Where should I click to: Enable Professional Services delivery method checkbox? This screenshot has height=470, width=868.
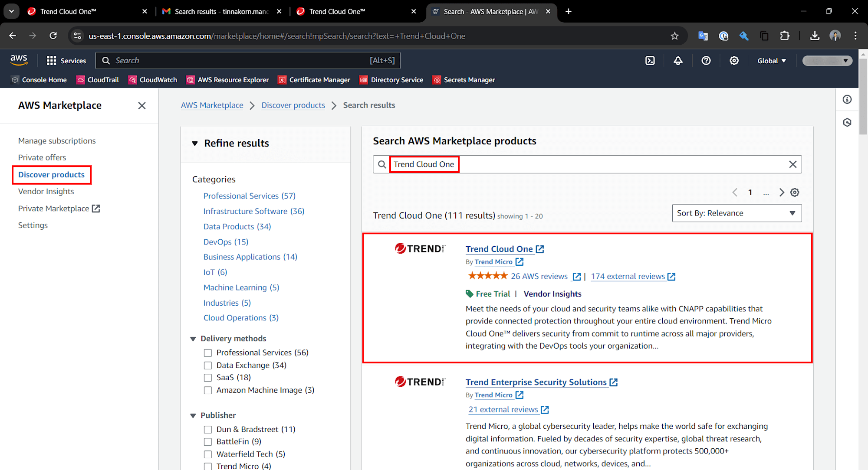click(x=207, y=352)
